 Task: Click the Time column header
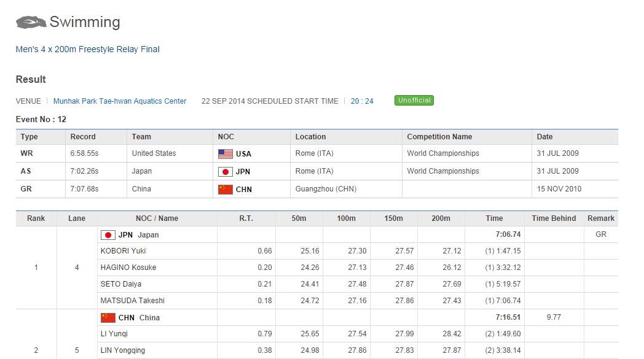click(494, 218)
